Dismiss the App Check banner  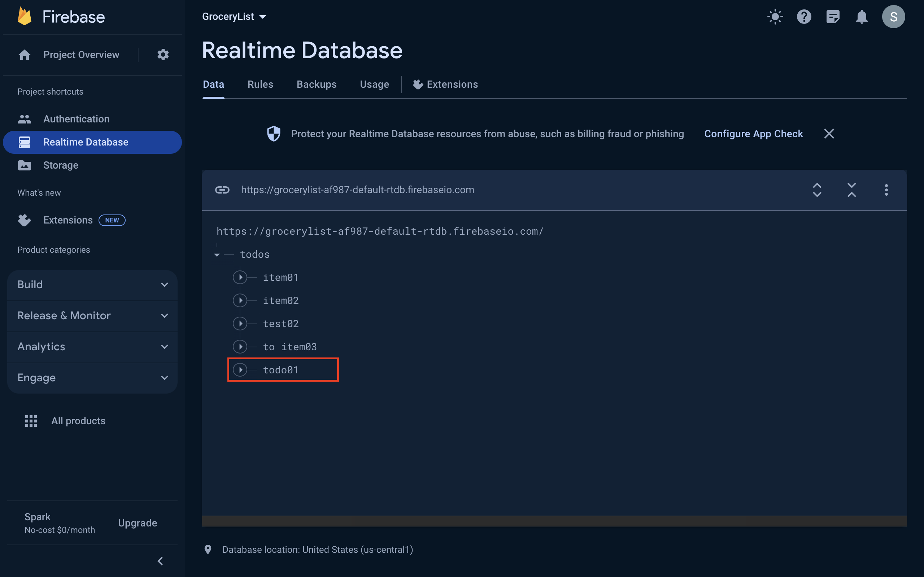[x=829, y=134]
